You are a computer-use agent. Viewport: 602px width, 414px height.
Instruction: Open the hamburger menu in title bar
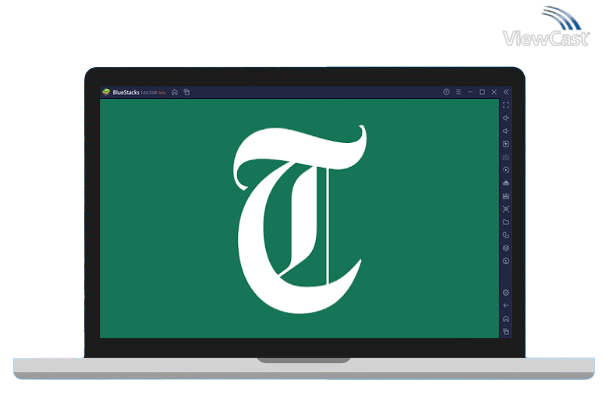pos(458,92)
